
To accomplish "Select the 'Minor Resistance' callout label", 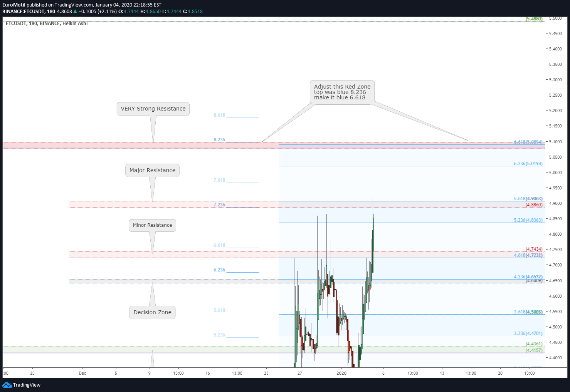I will point(152,225).
